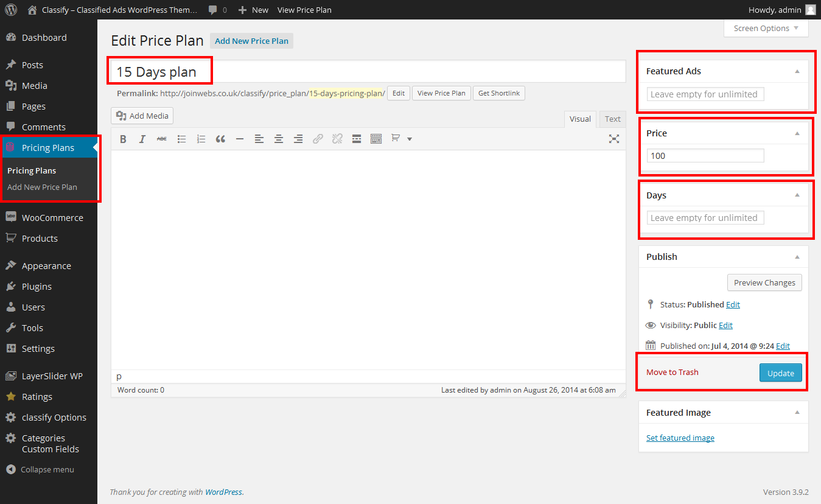Viewport: 821px width, 504px height.
Task: Go to Dashboard
Action: [x=49, y=38]
